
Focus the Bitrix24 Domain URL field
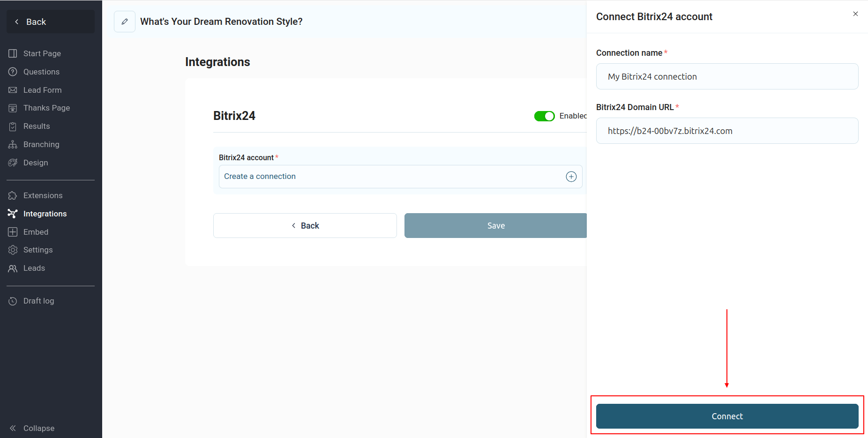click(x=726, y=131)
